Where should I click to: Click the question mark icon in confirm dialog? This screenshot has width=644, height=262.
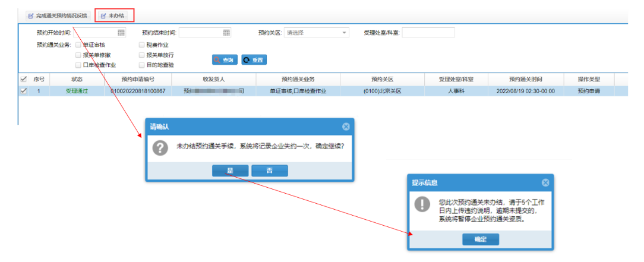coord(160,148)
